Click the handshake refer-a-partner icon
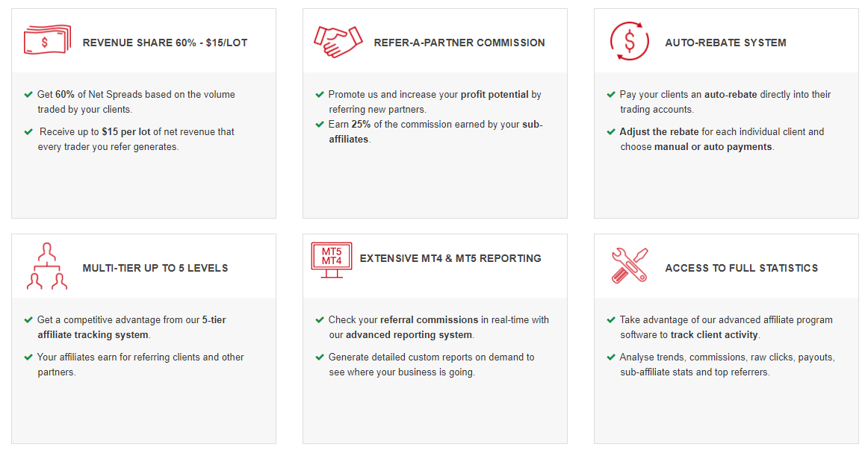Image resolution: width=868 pixels, height=453 pixels. click(x=338, y=42)
